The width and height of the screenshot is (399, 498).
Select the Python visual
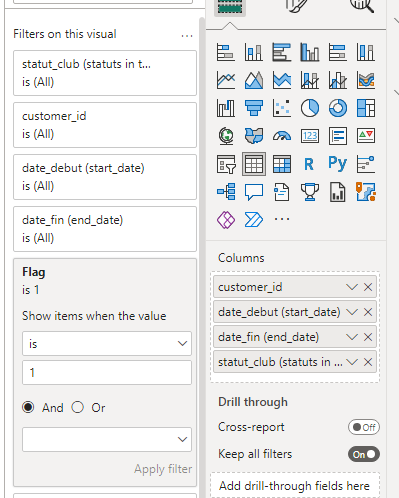(x=338, y=164)
